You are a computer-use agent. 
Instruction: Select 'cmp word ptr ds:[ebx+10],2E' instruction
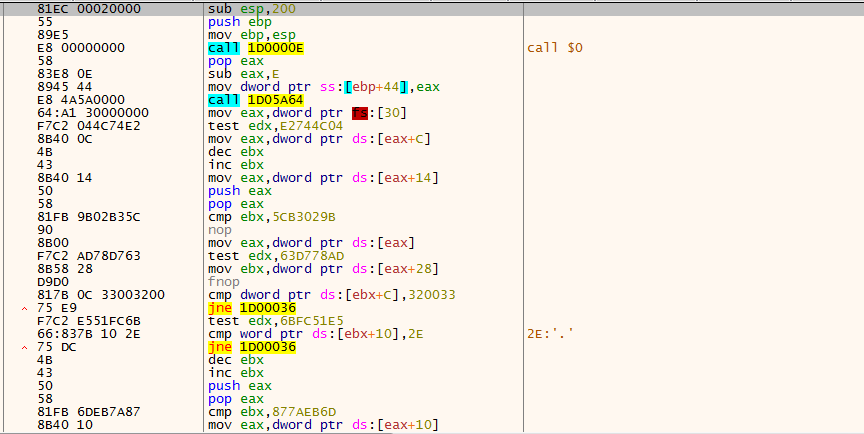[316, 334]
